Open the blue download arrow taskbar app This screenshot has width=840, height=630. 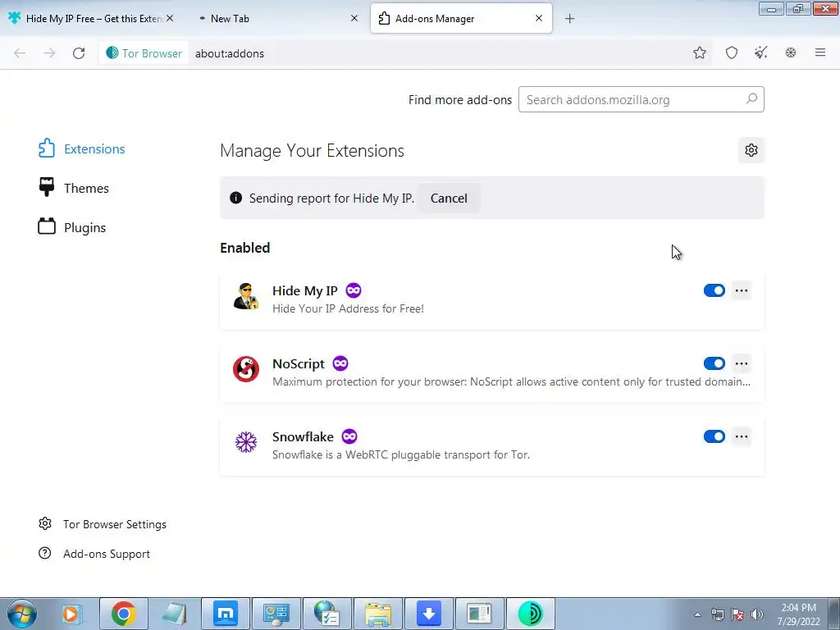point(428,614)
